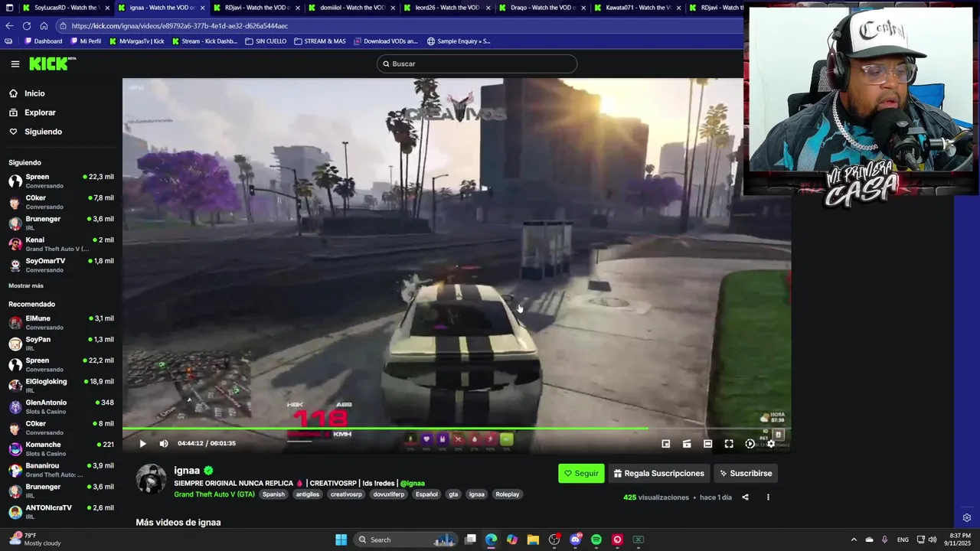980x551 pixels.
Task: Open SoyOmarTV channel in sidebar
Action: [61, 265]
